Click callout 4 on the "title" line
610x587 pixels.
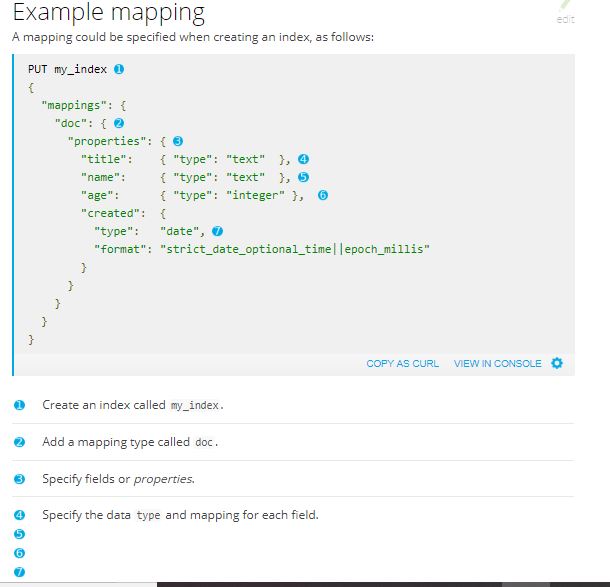(x=303, y=159)
